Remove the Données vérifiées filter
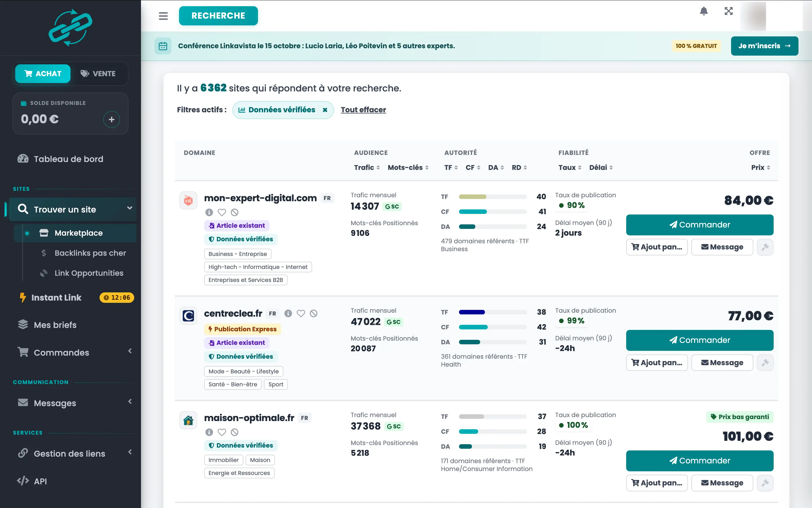 [x=325, y=110]
